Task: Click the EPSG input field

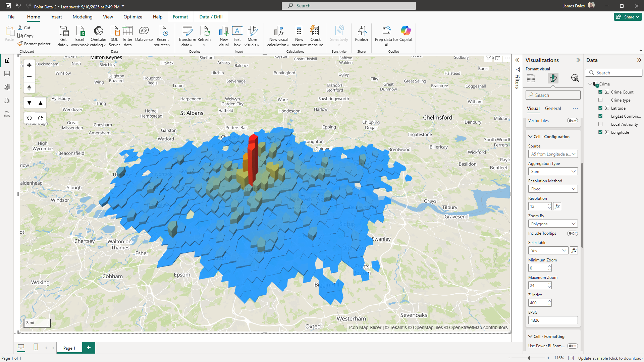Action: [552, 320]
